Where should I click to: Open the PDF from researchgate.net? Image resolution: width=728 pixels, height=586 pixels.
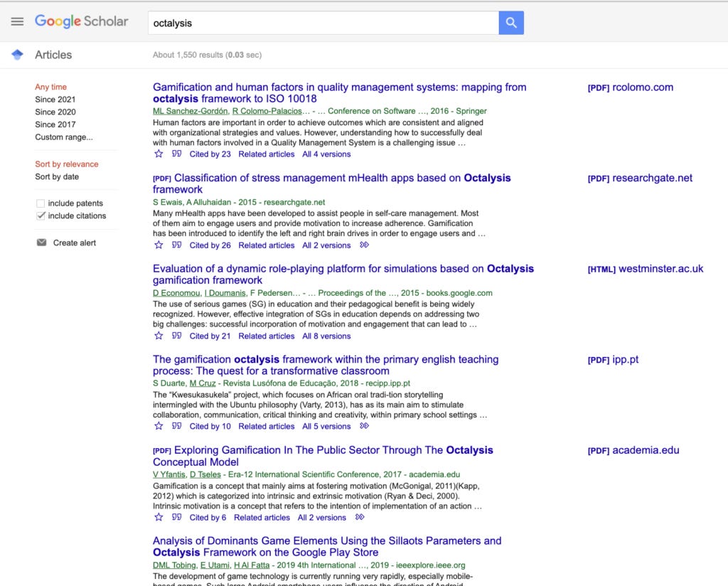[x=639, y=178]
